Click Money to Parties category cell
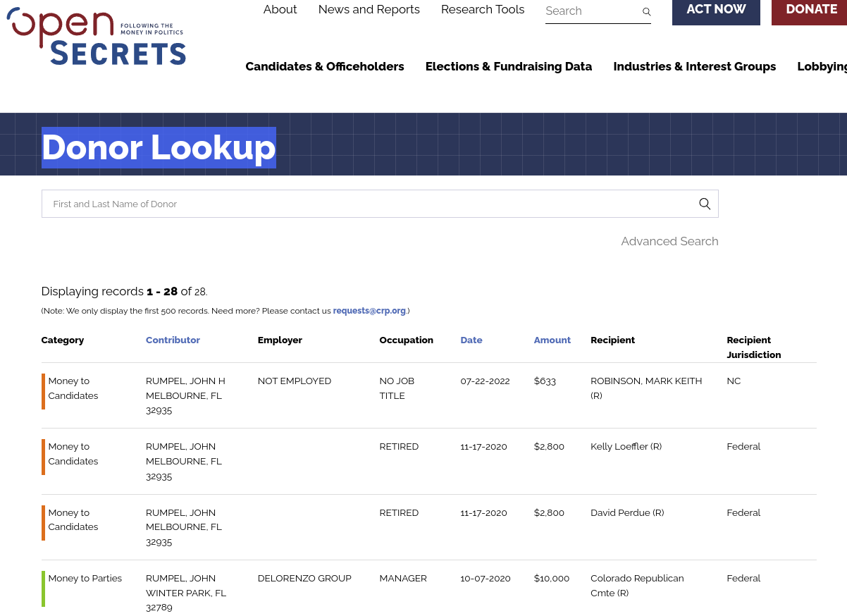This screenshot has width=847, height=616. (85, 578)
